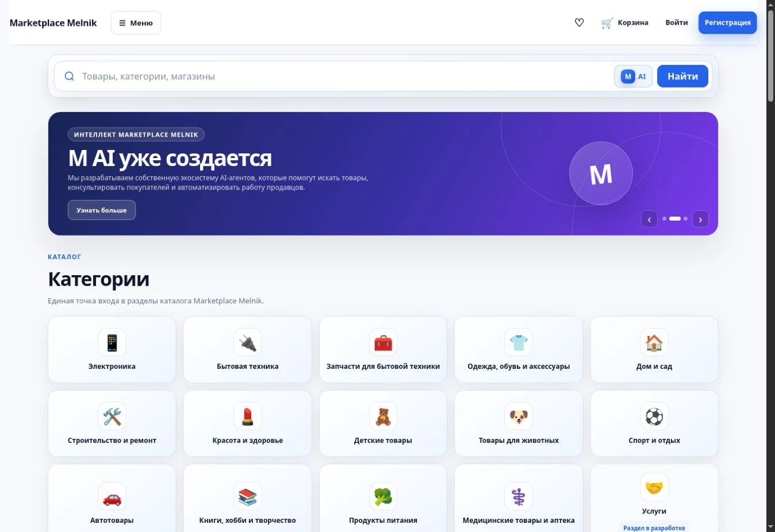Click the Узнать больше banner button
Image resolution: width=775 pixels, height=532 pixels.
tap(102, 210)
